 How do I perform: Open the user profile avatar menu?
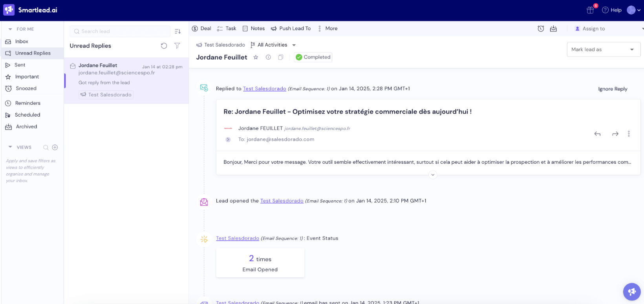point(634,10)
